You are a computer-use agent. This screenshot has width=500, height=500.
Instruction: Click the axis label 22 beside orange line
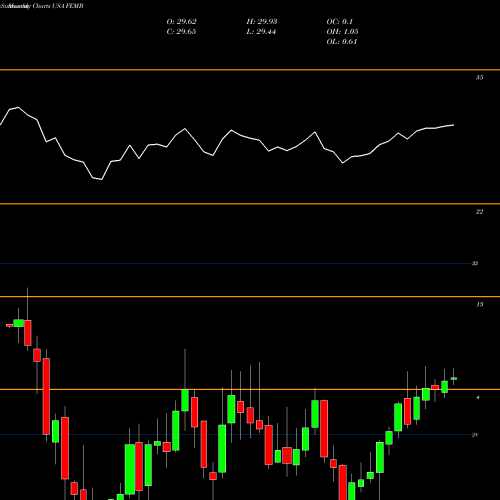pyautogui.click(x=479, y=212)
